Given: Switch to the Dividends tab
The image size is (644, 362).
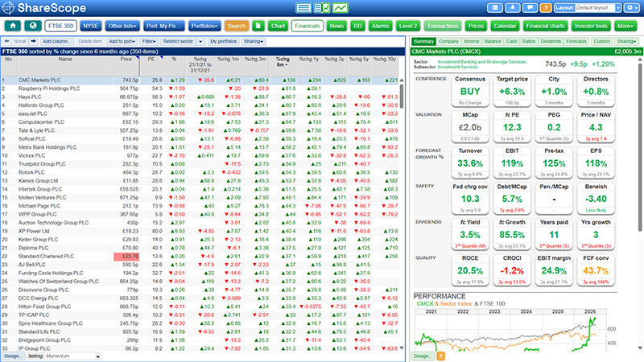Looking at the screenshot, I should point(551,42).
